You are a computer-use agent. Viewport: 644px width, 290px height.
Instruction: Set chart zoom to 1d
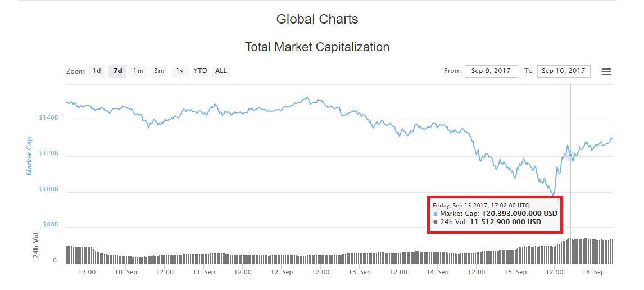(97, 71)
